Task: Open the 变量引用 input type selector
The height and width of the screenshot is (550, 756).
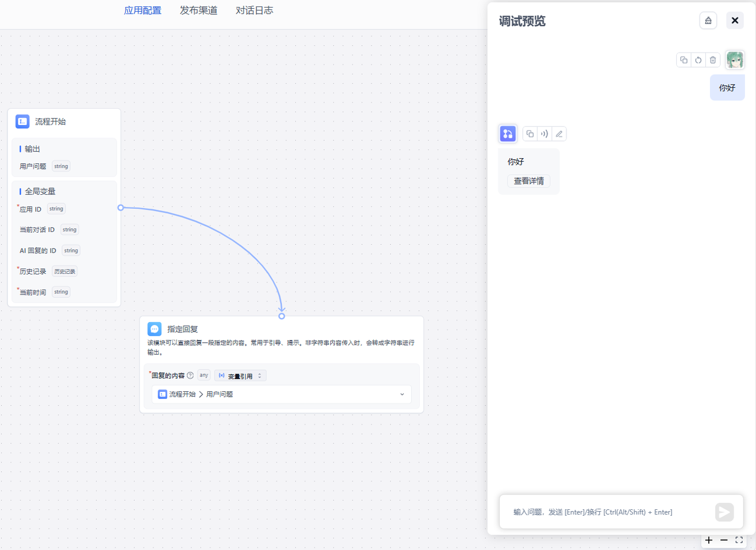Action: (240, 375)
